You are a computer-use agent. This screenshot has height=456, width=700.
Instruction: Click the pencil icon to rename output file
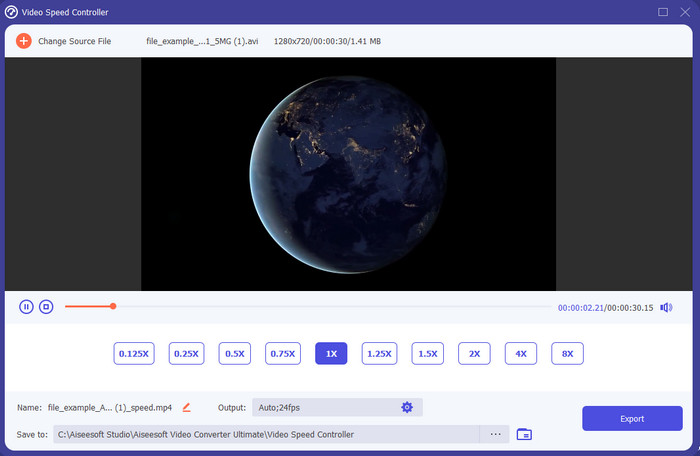pyautogui.click(x=186, y=407)
